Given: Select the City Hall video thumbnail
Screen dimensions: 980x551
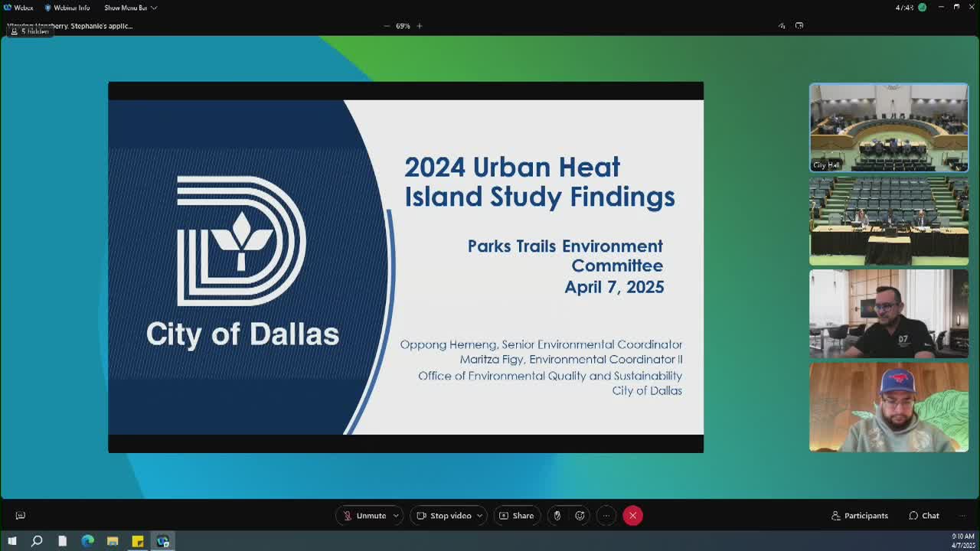Looking at the screenshot, I should click(x=888, y=127).
